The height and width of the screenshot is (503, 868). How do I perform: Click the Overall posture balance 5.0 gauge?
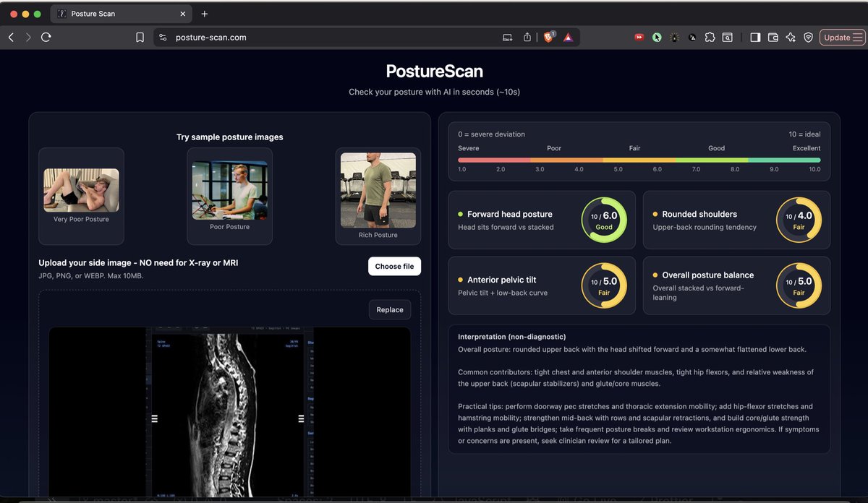coord(799,285)
